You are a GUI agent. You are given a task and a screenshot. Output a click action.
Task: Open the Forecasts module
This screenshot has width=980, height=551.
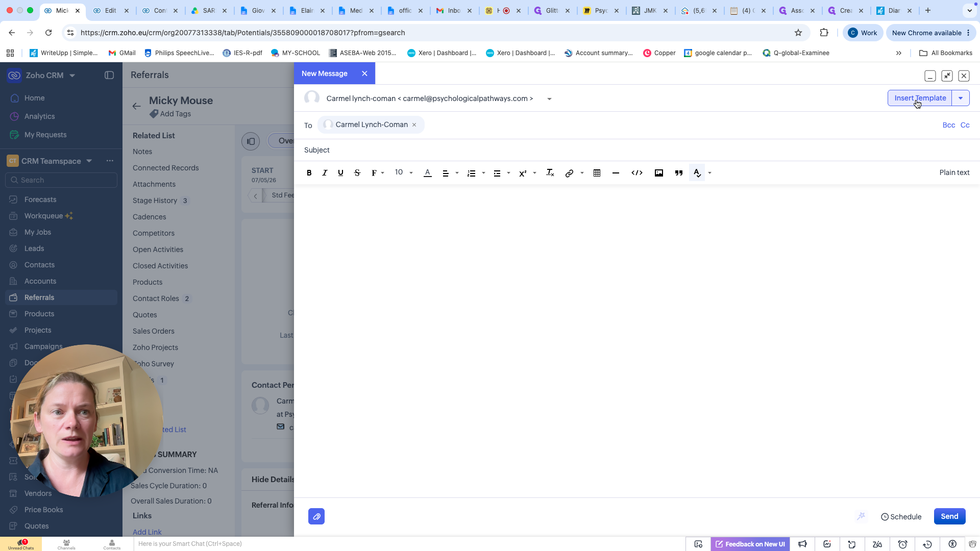pos(40,199)
